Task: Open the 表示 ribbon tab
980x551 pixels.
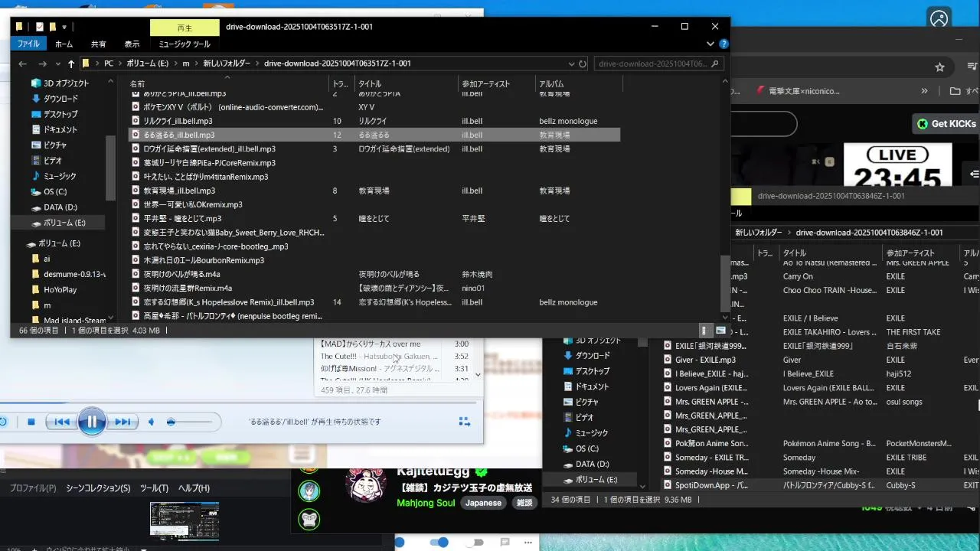Action: 132,44
